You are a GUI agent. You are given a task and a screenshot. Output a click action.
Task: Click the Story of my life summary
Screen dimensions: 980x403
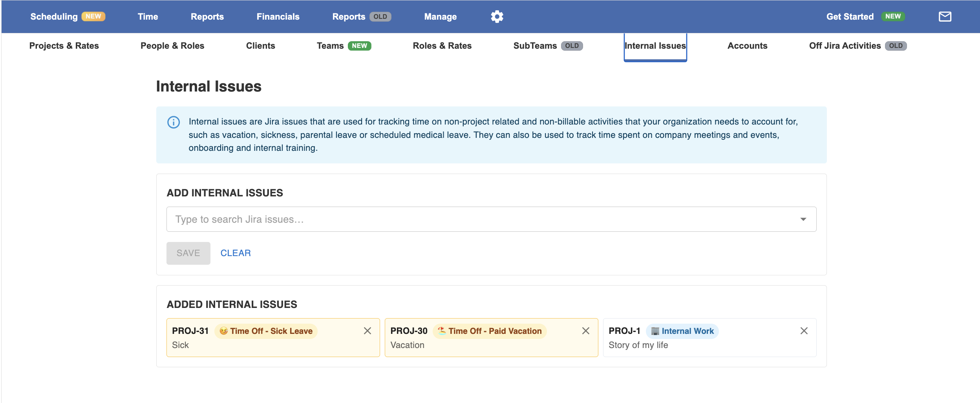[x=638, y=345]
